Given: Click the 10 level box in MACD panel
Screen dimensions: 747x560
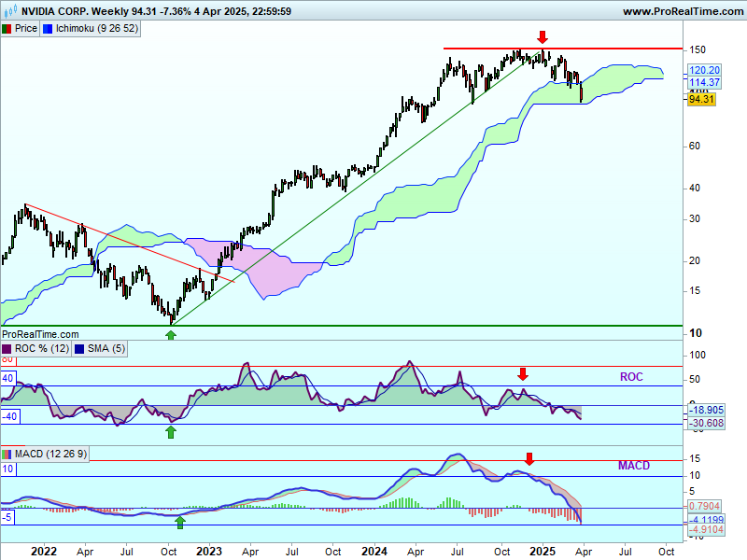Looking at the screenshot, I should click(x=8, y=469).
